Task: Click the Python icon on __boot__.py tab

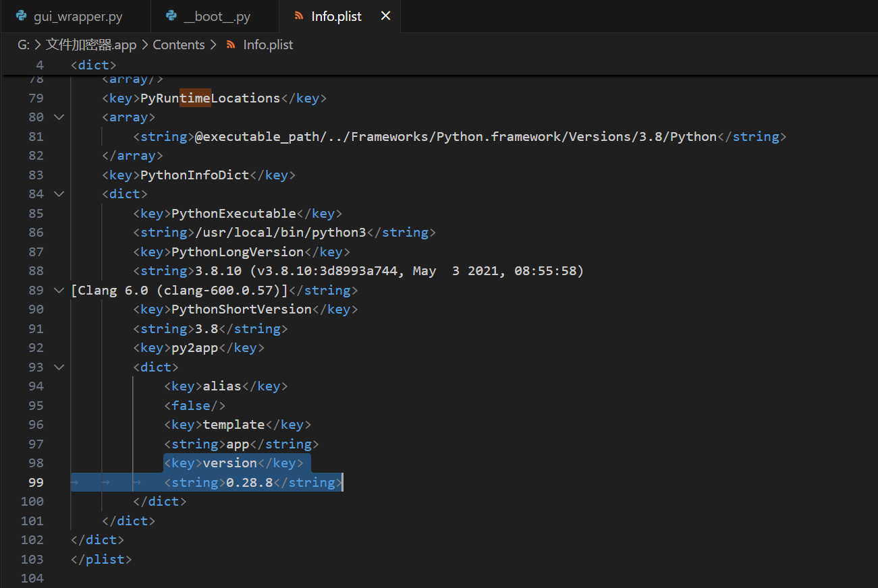Action: coord(171,16)
